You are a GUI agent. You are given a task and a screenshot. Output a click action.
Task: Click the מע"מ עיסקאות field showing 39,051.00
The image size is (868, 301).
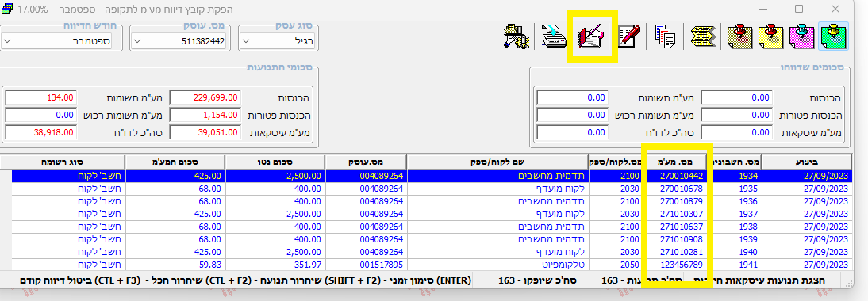point(205,132)
